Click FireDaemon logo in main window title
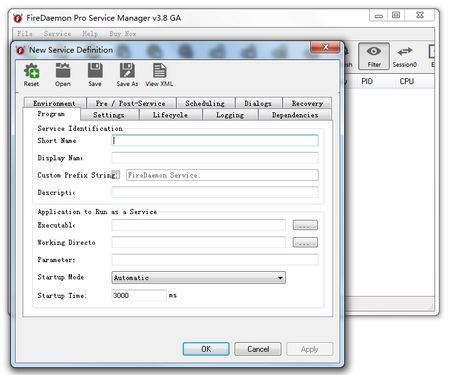The width and height of the screenshot is (450, 375). (x=18, y=18)
